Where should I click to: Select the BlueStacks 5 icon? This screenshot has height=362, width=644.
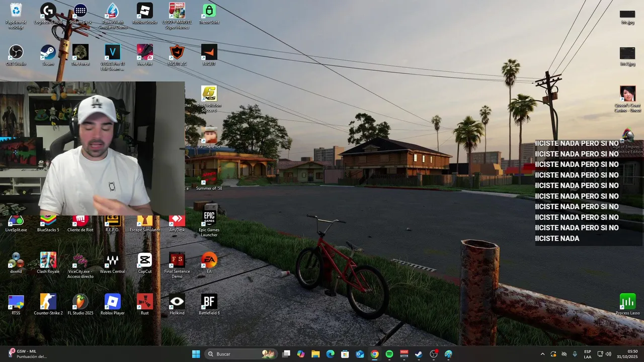tap(48, 224)
